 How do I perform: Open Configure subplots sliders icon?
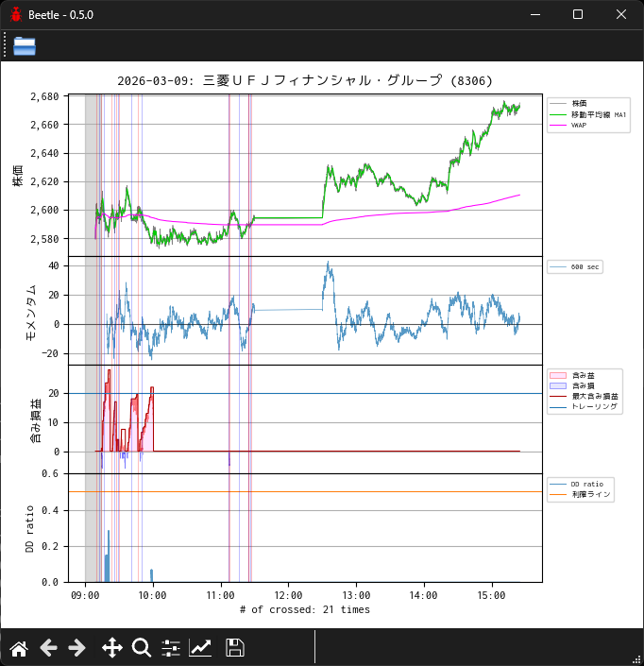171,648
